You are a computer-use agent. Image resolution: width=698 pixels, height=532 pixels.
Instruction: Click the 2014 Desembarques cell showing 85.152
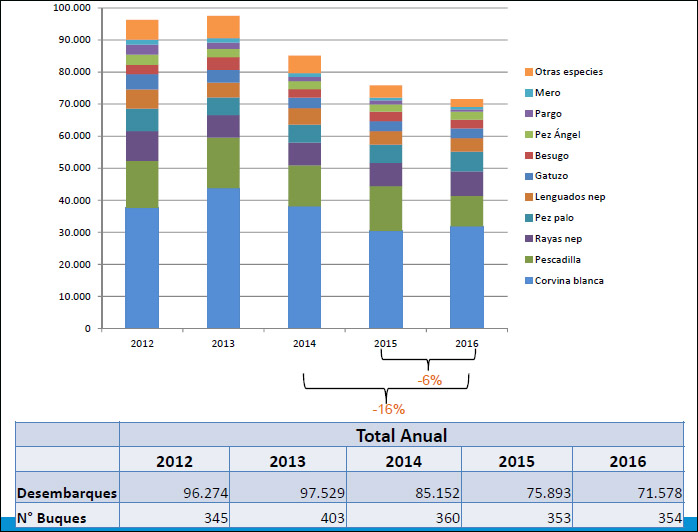coord(401,493)
